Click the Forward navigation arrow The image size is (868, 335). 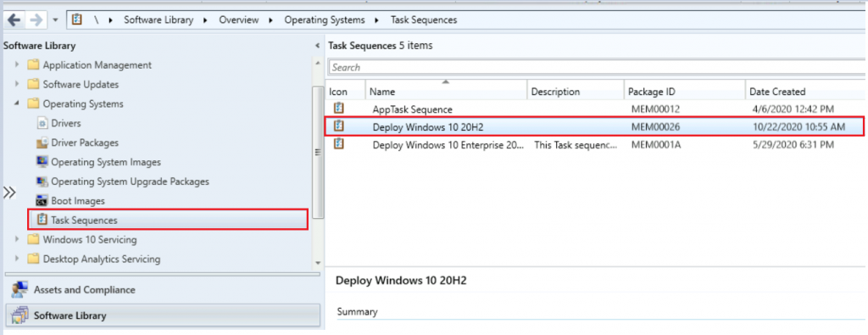[x=36, y=20]
